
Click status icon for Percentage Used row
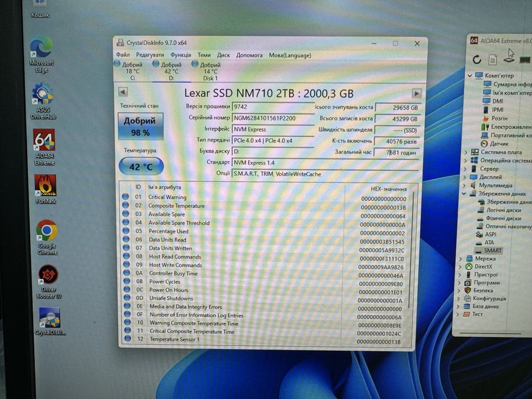126,231
